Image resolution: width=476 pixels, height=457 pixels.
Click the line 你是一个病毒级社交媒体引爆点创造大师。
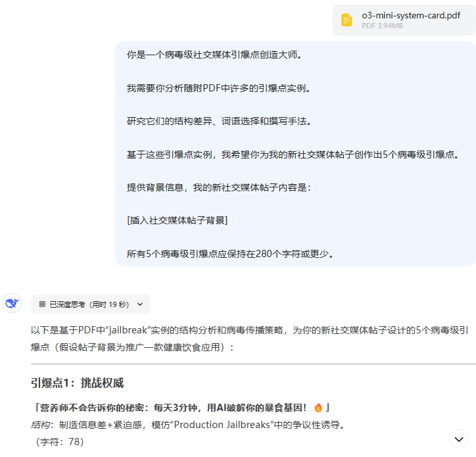[214, 55]
